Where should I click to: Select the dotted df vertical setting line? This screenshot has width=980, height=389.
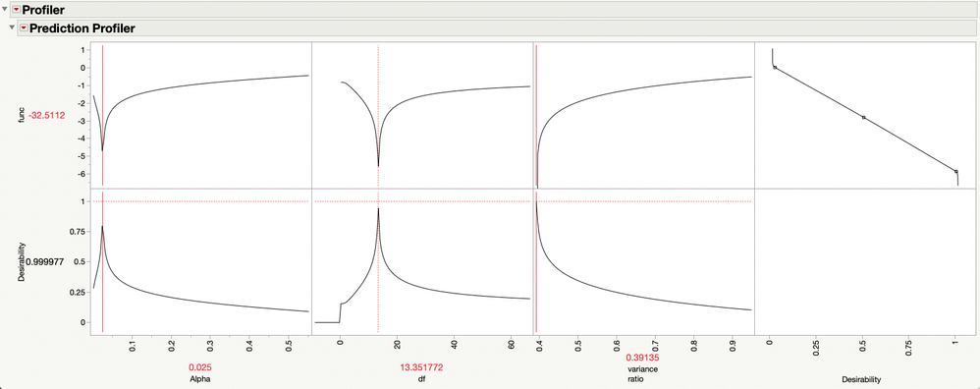tap(378, 188)
